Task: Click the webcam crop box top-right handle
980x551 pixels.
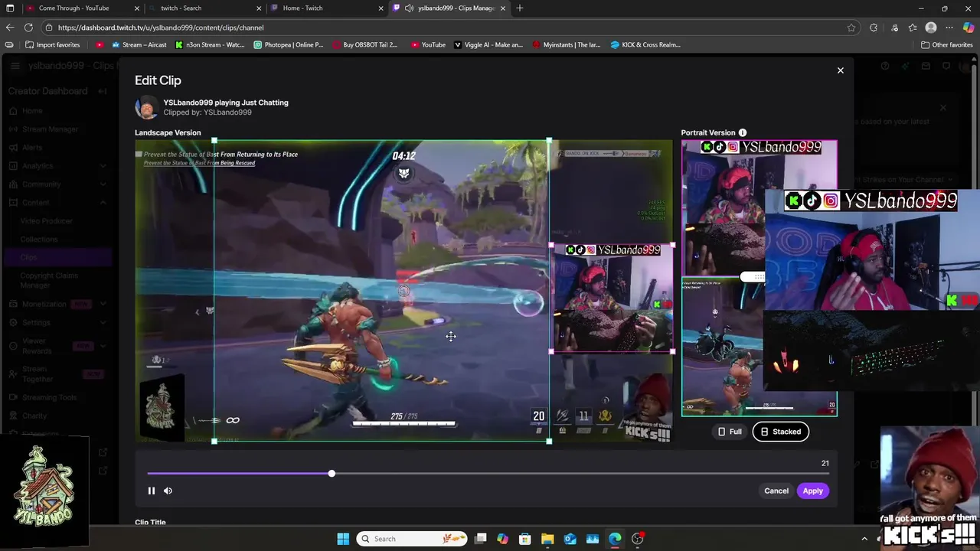Action: [x=672, y=246]
